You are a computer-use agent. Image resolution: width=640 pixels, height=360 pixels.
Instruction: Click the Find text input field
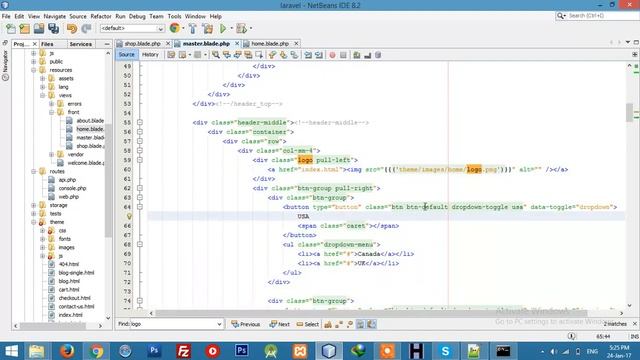click(x=173, y=324)
